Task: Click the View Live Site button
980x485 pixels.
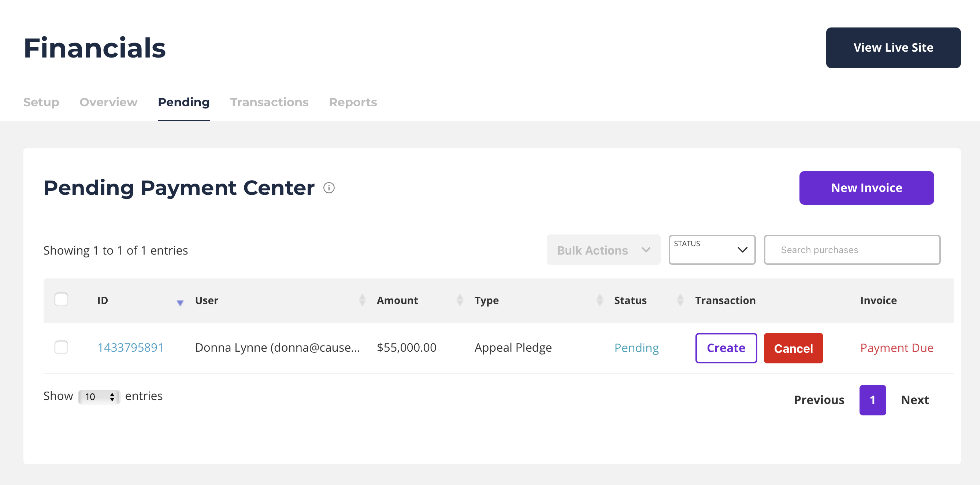Action: pos(893,48)
